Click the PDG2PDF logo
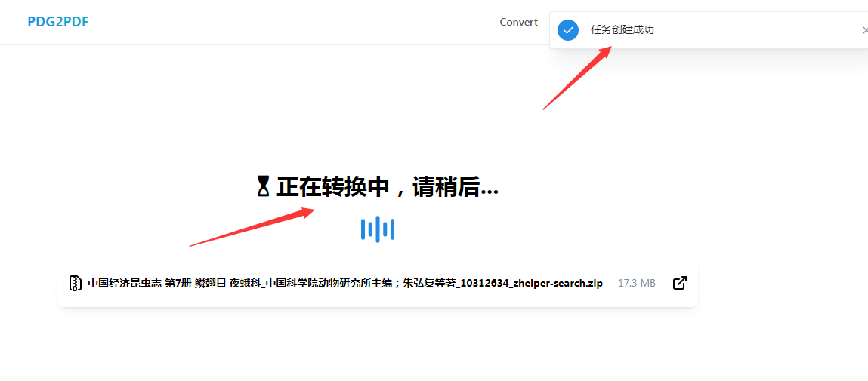868x381 pixels. click(x=57, y=22)
